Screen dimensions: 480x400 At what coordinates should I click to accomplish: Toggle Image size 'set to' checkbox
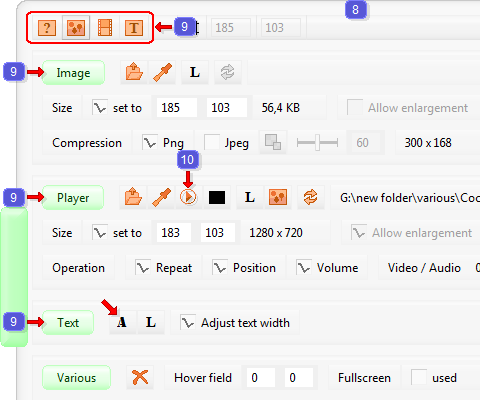click(100, 107)
